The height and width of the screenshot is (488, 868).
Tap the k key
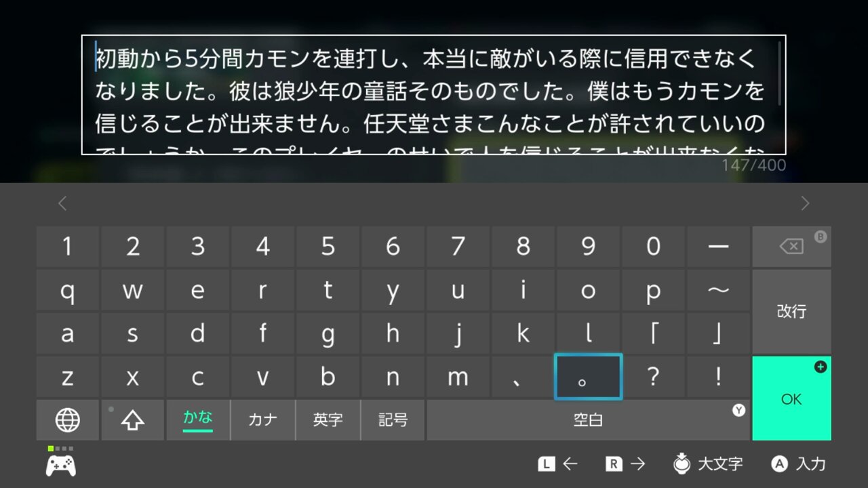pyautogui.click(x=524, y=333)
